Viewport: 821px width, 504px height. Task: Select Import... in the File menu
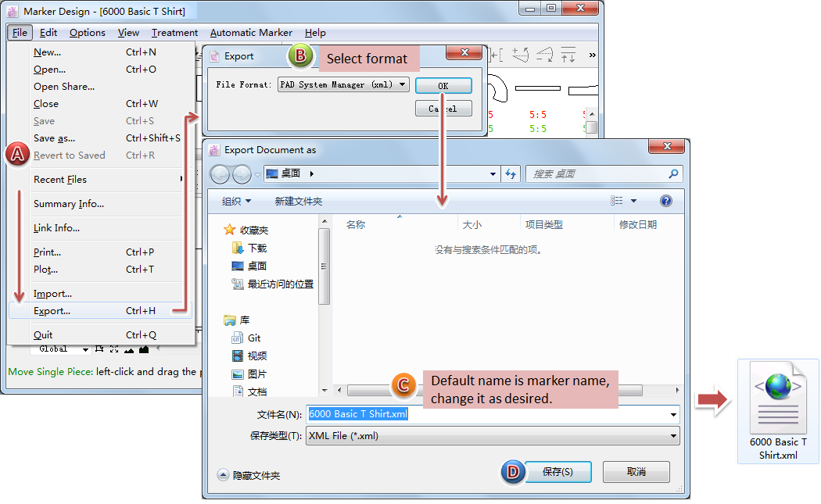[52, 294]
